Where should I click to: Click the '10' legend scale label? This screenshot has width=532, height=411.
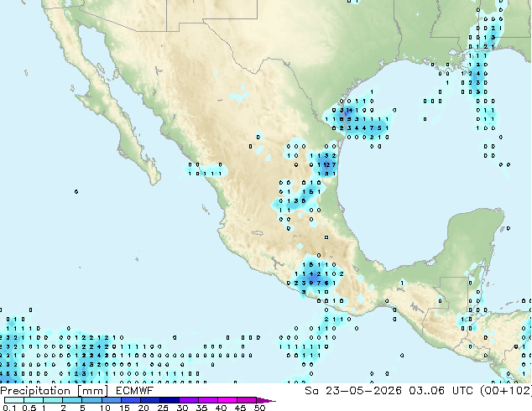click(105, 408)
